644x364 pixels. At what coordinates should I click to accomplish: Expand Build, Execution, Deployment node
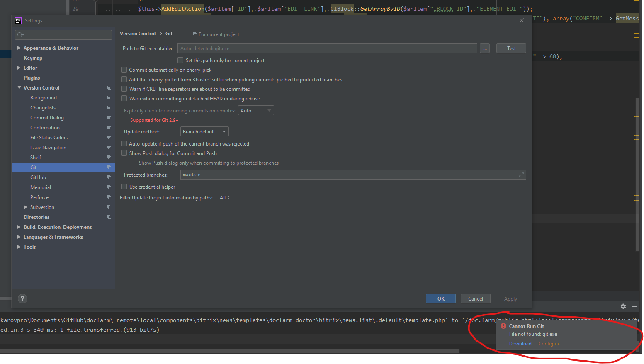pyautogui.click(x=19, y=227)
